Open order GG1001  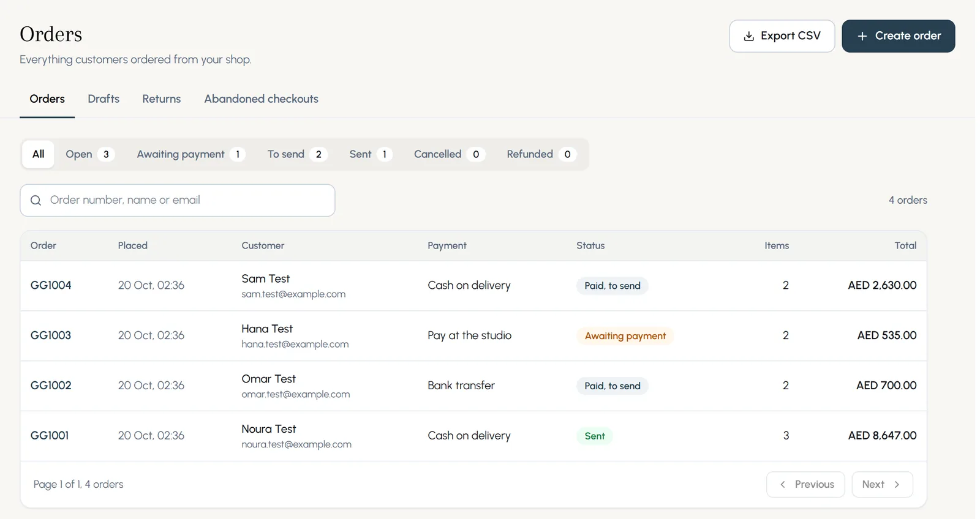50,436
